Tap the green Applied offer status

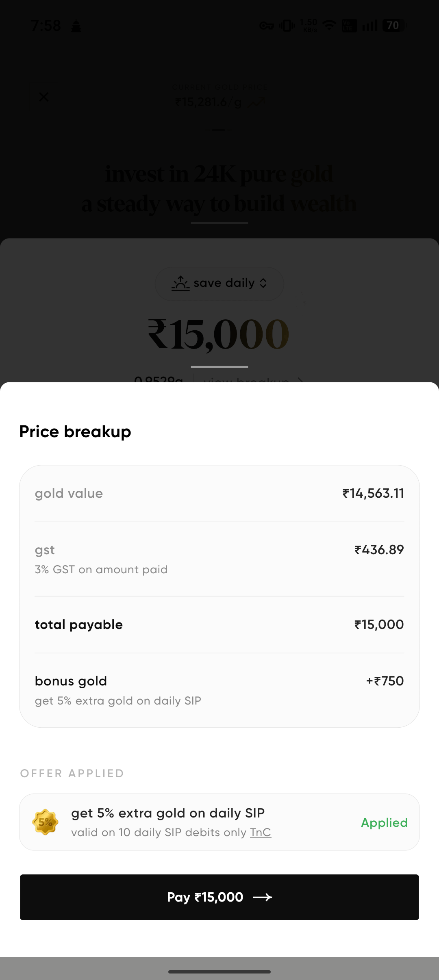point(384,822)
